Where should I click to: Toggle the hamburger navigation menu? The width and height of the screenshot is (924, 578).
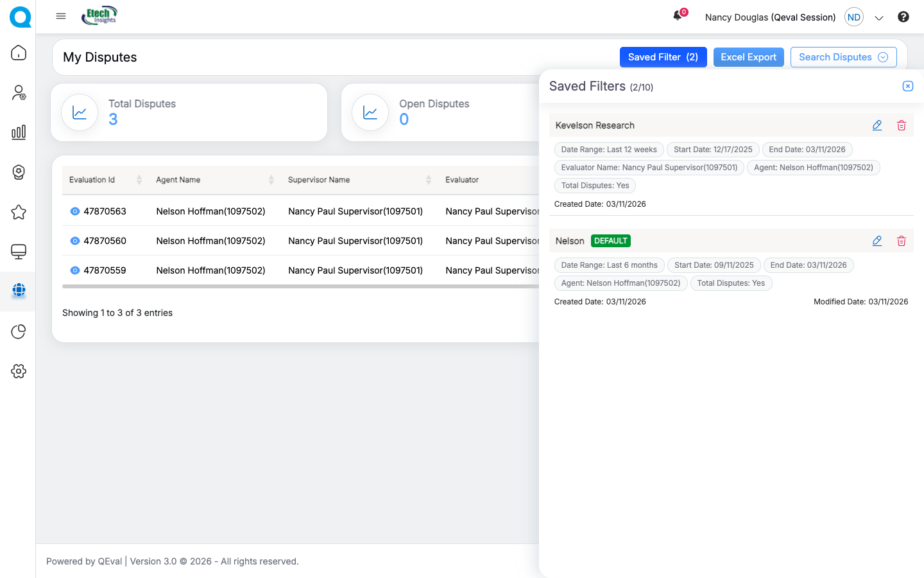tap(61, 16)
